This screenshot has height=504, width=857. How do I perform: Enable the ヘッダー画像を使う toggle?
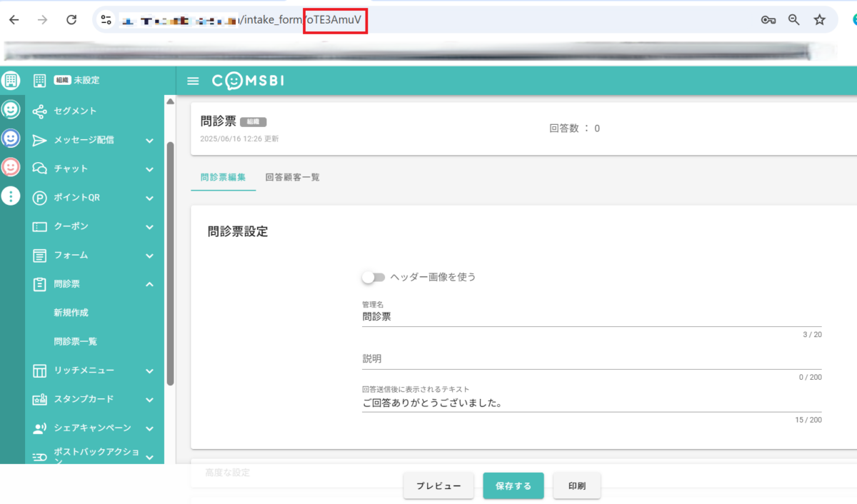pyautogui.click(x=373, y=277)
